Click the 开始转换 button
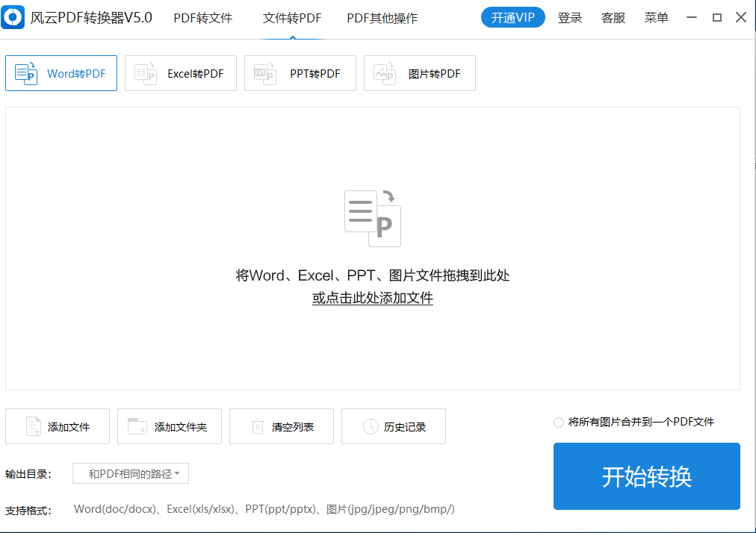This screenshot has width=756, height=533. click(x=646, y=476)
